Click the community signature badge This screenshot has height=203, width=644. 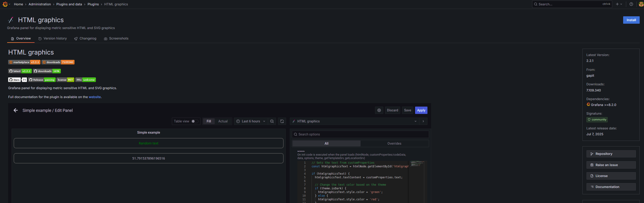pyautogui.click(x=597, y=119)
